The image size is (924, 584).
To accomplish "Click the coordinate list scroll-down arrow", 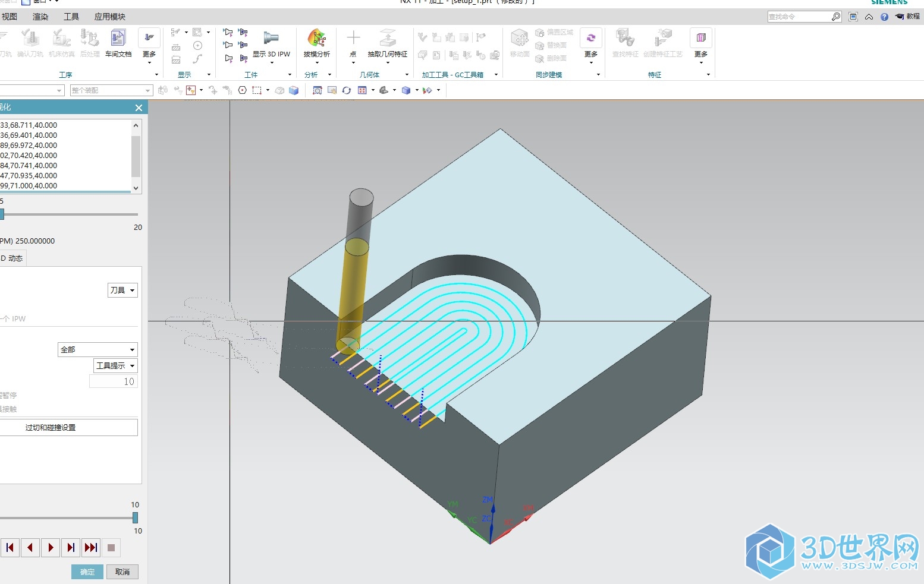I will tap(136, 188).
